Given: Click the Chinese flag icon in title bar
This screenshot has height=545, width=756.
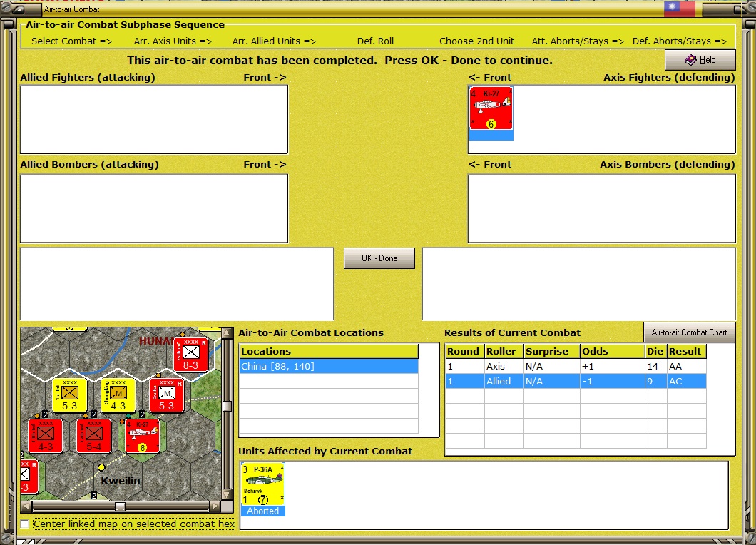Looking at the screenshot, I should (680, 9).
